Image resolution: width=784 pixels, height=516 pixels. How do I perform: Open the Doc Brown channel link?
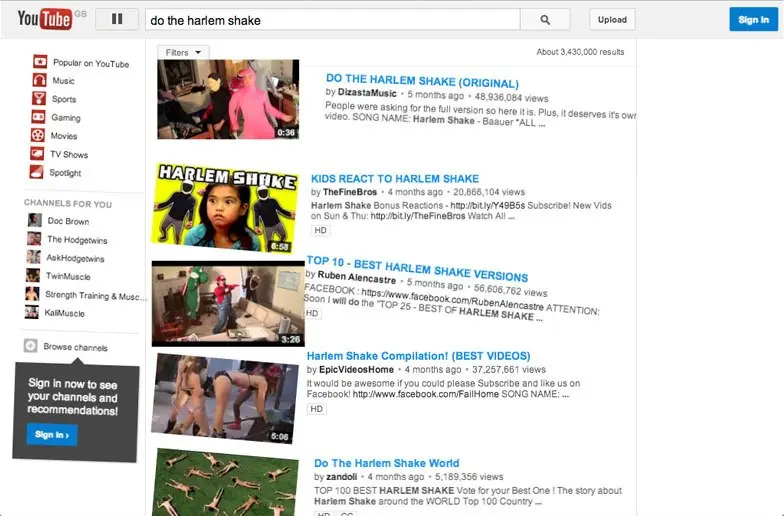tap(68, 221)
